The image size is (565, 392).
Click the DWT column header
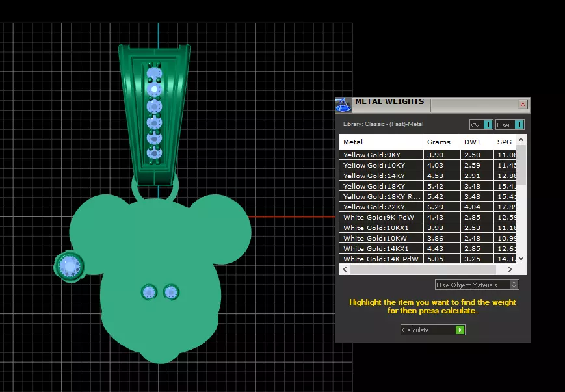pos(477,142)
